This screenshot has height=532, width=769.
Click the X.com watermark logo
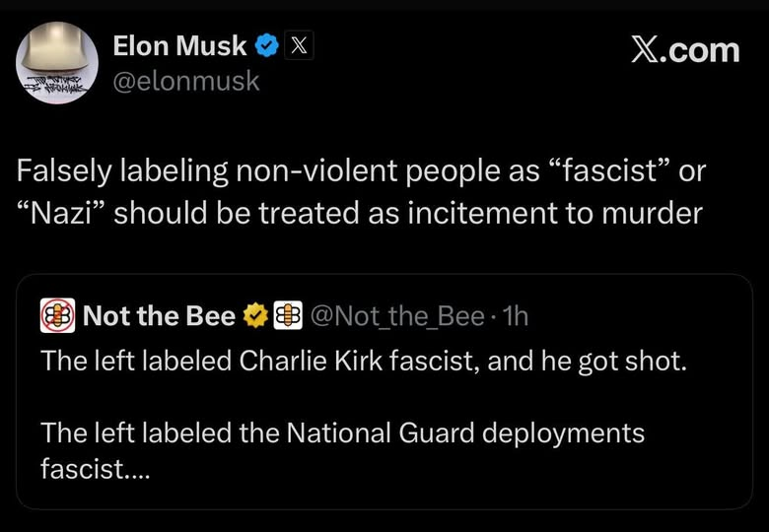[685, 50]
